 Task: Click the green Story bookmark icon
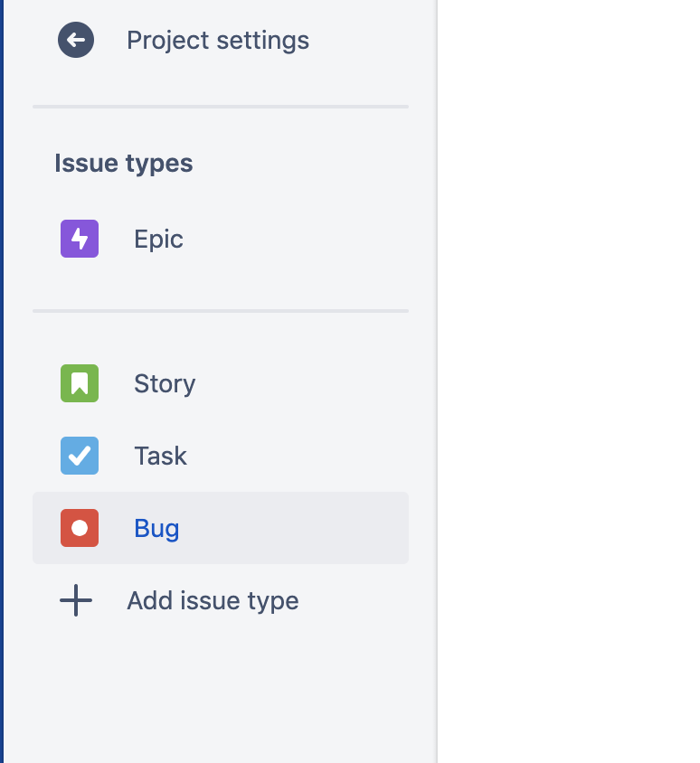(x=79, y=382)
